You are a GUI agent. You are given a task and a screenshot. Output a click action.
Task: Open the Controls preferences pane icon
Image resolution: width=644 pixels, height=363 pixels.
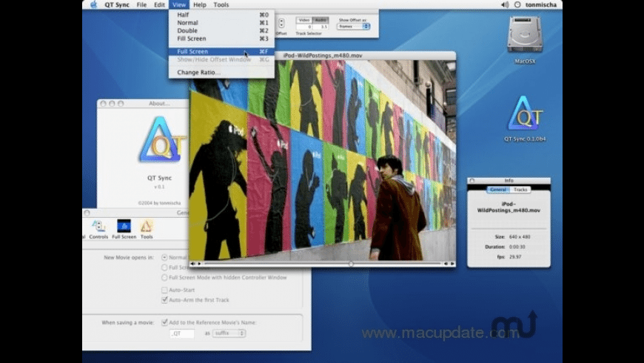98,229
